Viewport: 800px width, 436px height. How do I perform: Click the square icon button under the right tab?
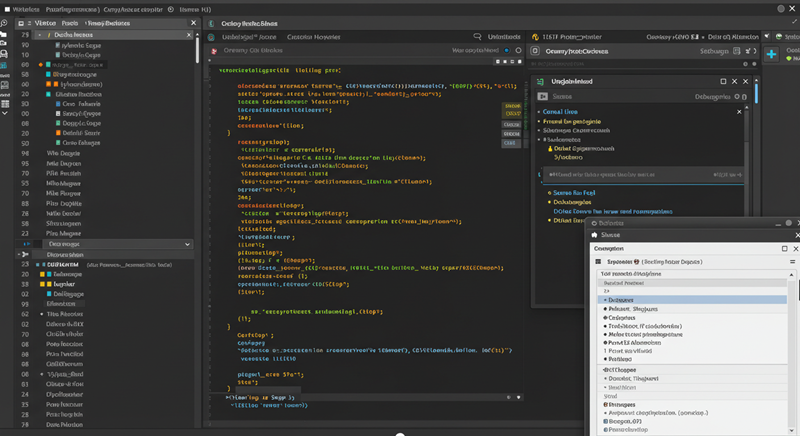pyautogui.click(x=535, y=51)
